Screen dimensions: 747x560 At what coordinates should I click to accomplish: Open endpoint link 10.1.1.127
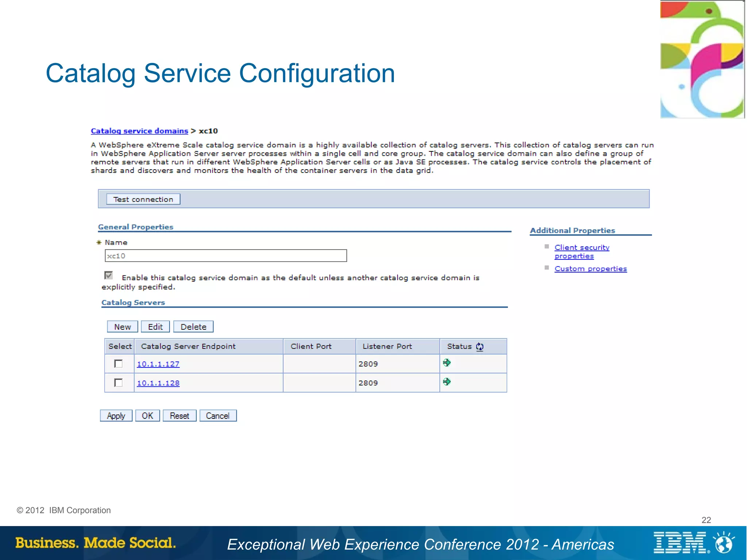coord(158,364)
